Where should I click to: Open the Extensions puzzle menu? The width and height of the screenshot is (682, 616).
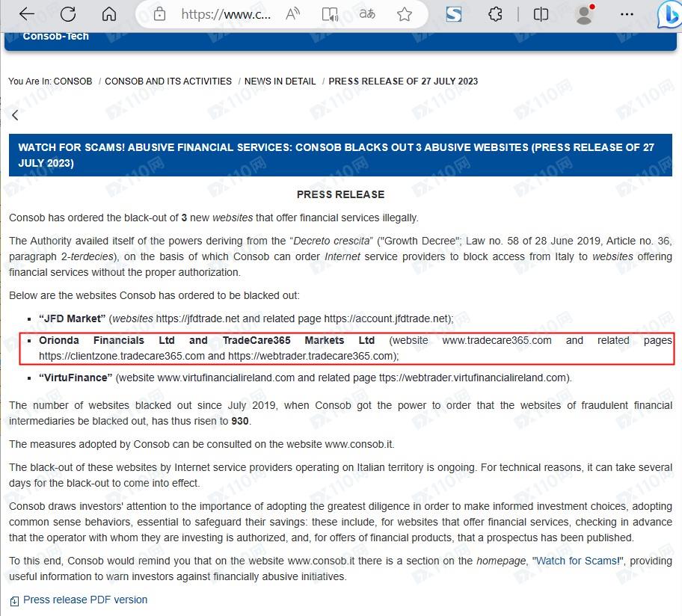[x=495, y=14]
